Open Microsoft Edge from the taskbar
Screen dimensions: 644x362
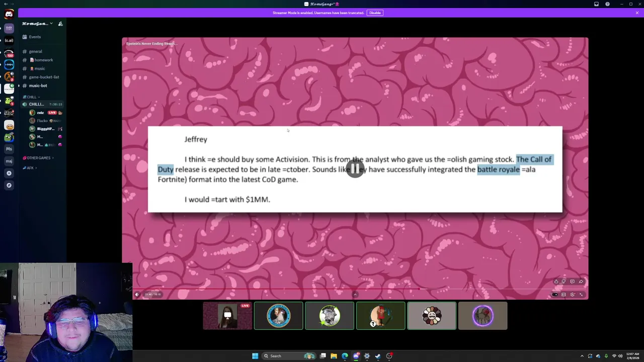tap(345, 356)
